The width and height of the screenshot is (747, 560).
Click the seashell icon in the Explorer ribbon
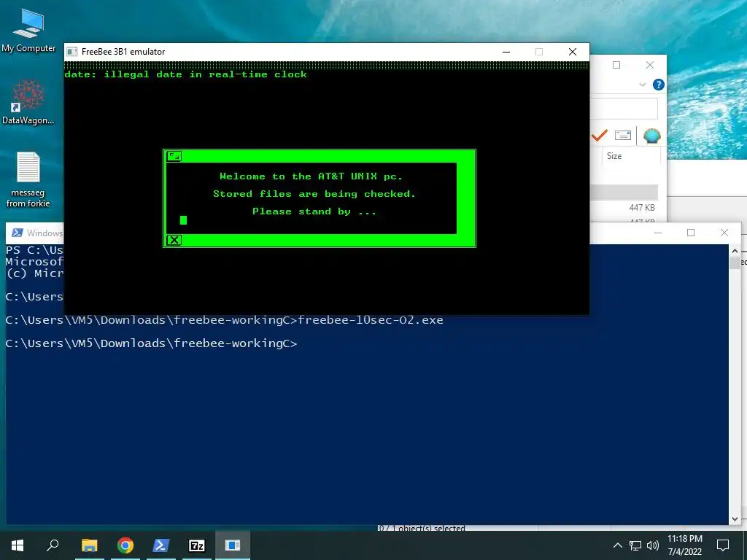coord(651,136)
